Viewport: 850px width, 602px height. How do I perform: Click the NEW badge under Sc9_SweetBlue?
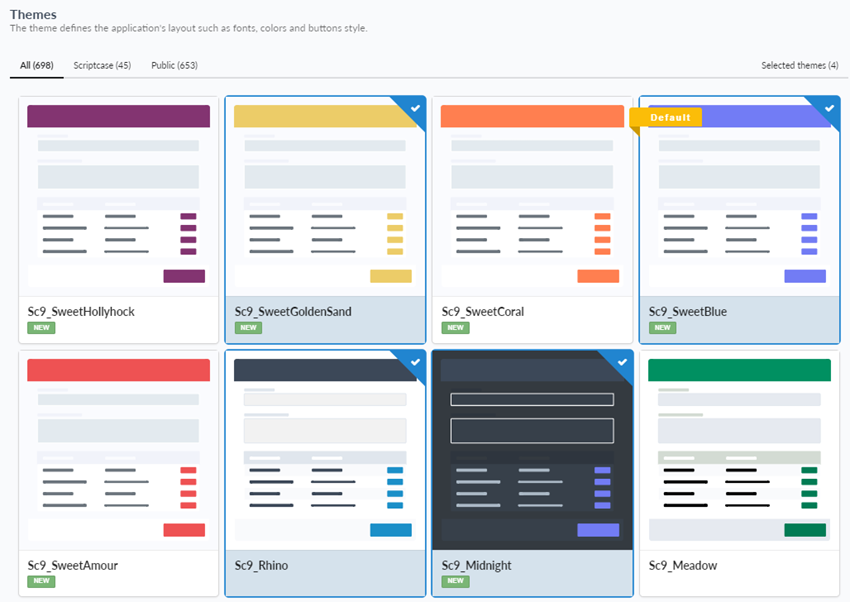click(x=662, y=327)
